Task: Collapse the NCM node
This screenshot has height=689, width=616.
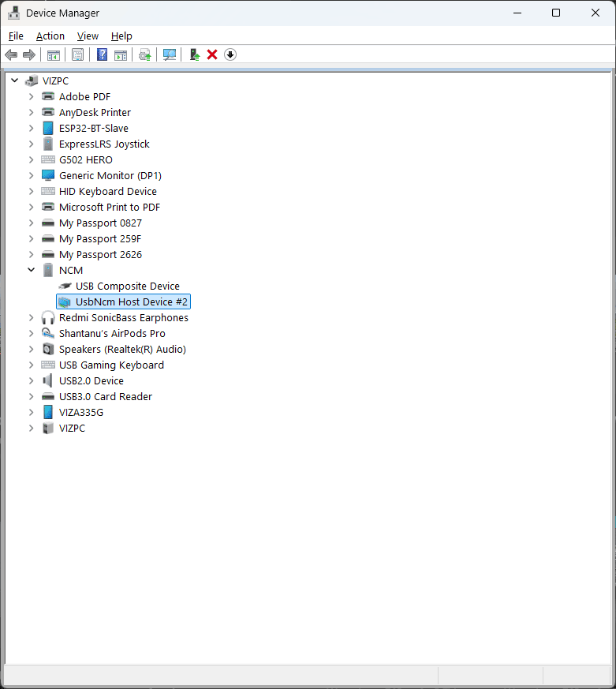Action: [x=32, y=270]
